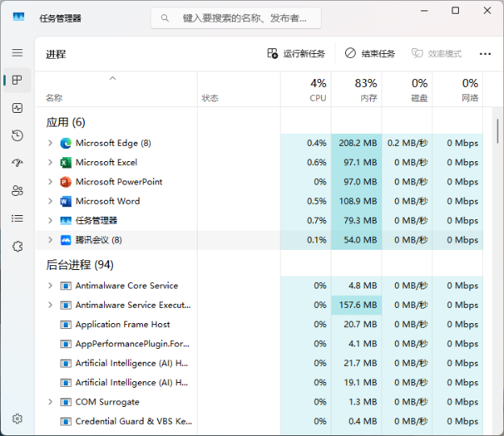Open the hamburger navigation menu
Screen dimensions: 504x436
tap(17, 52)
